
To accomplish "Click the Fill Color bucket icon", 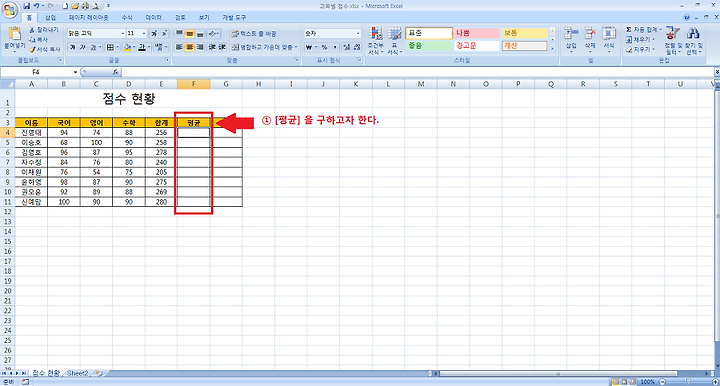I will pyautogui.click(x=128, y=47).
